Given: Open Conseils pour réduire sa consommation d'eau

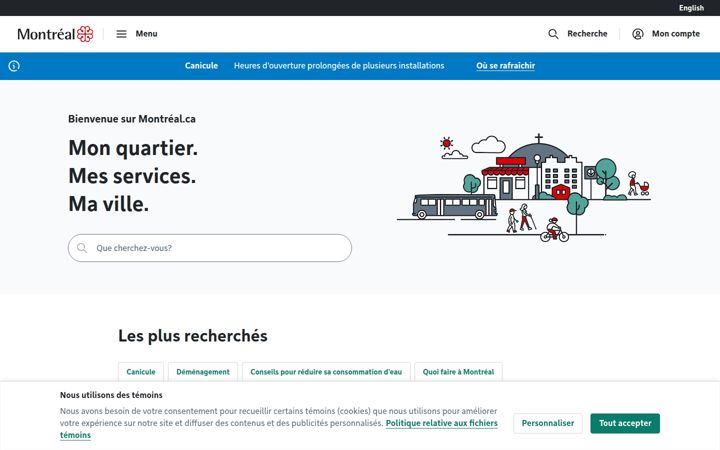Looking at the screenshot, I should [326, 372].
